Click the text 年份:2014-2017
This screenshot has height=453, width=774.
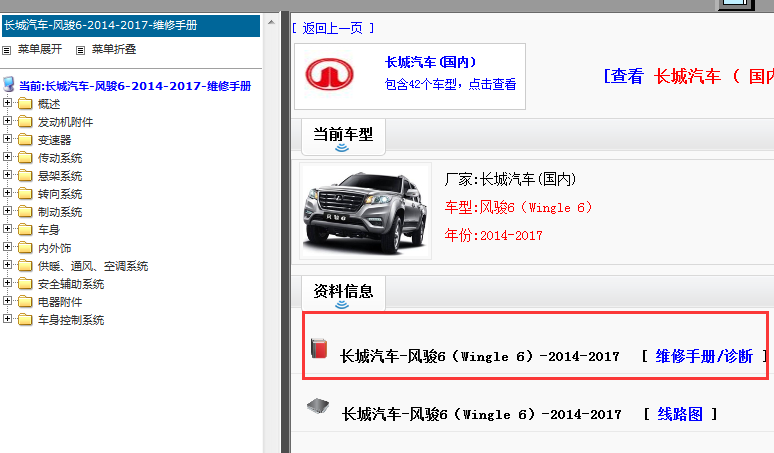click(x=494, y=235)
